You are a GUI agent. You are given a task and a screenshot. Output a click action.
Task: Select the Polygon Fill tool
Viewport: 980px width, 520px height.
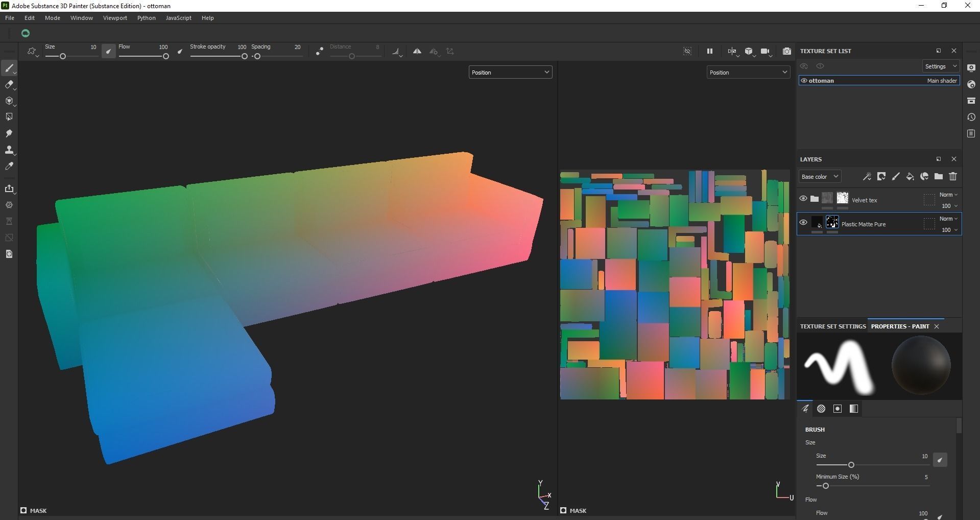9,117
